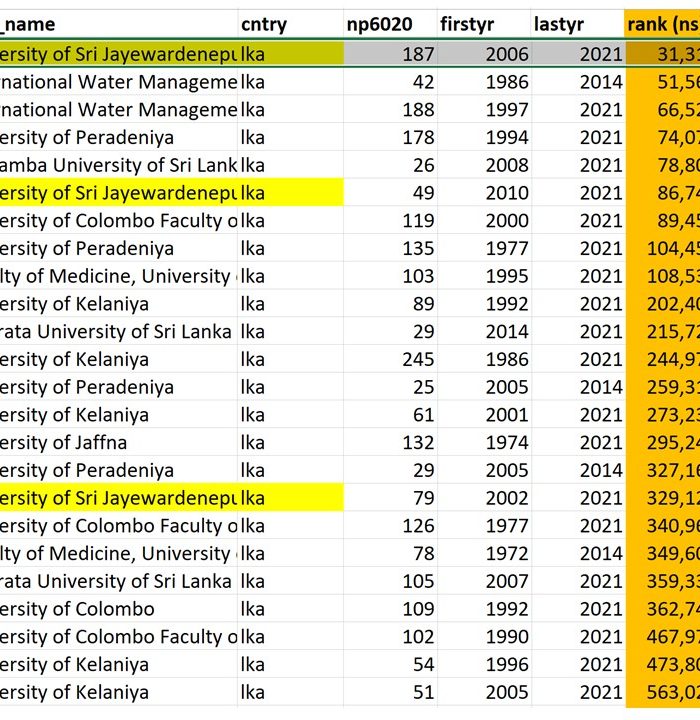Select the firstyr cell showing 2010

tap(485, 193)
